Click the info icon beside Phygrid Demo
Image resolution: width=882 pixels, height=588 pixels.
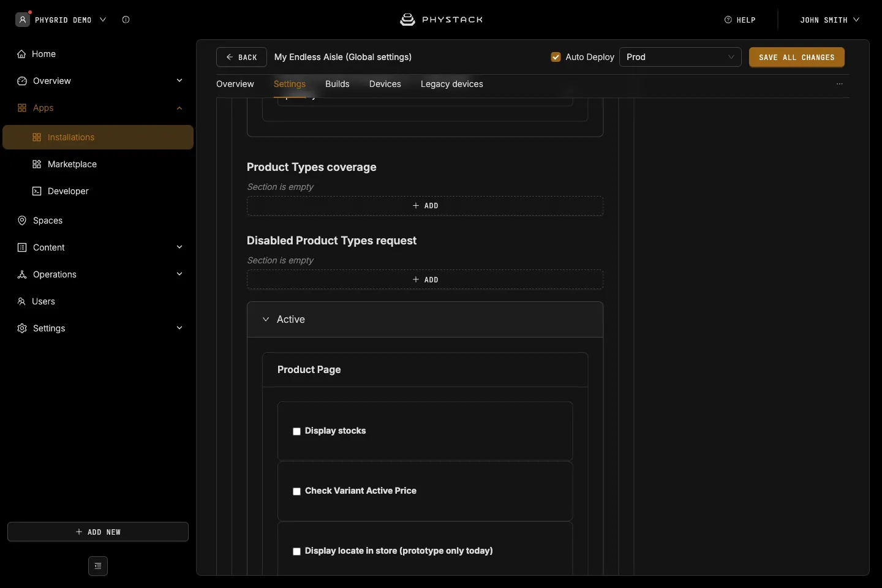coord(126,20)
